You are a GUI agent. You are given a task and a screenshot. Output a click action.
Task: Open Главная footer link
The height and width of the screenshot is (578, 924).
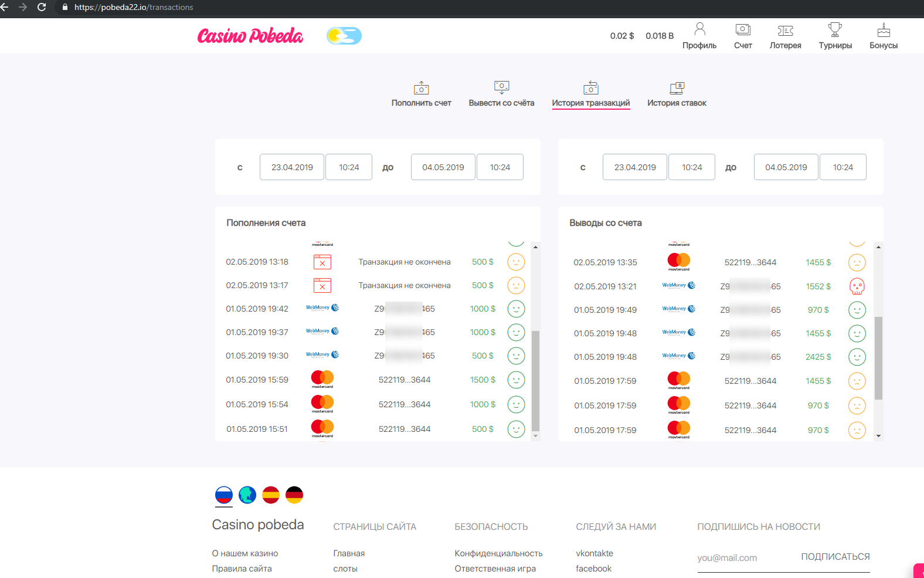point(349,553)
